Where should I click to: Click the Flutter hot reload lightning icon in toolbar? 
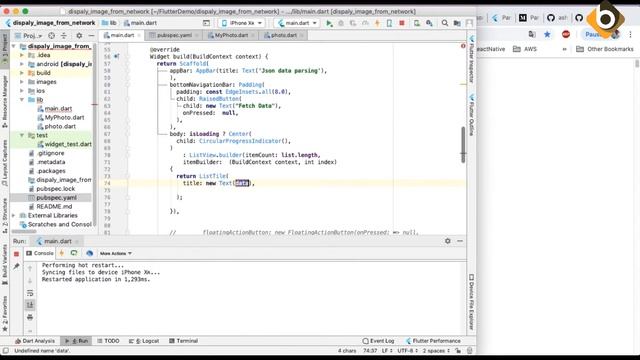[377, 23]
